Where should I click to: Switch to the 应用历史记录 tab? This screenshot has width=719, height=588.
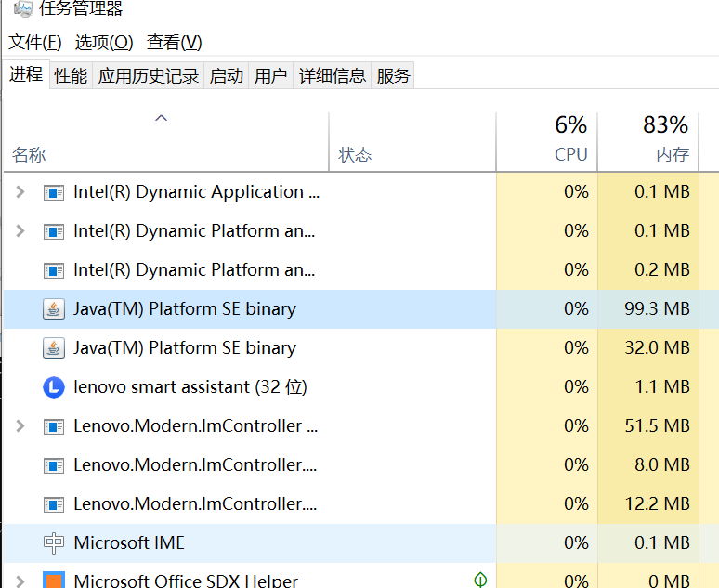[148, 75]
